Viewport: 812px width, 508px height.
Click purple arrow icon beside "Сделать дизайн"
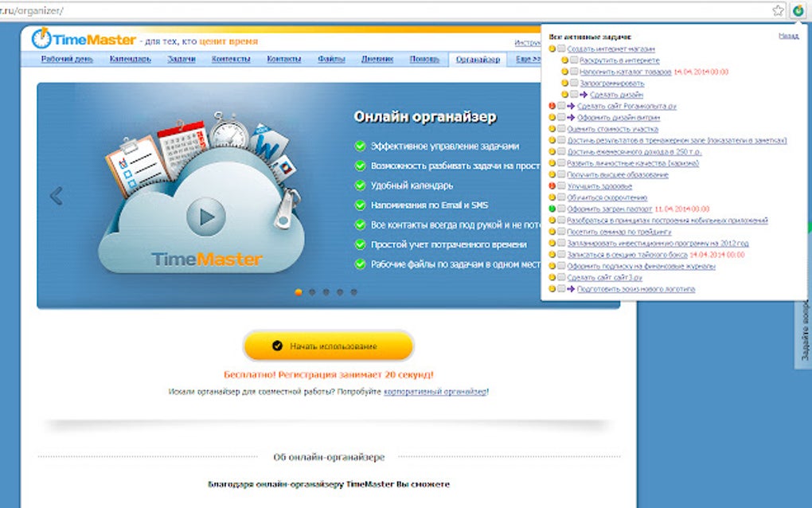(583, 95)
